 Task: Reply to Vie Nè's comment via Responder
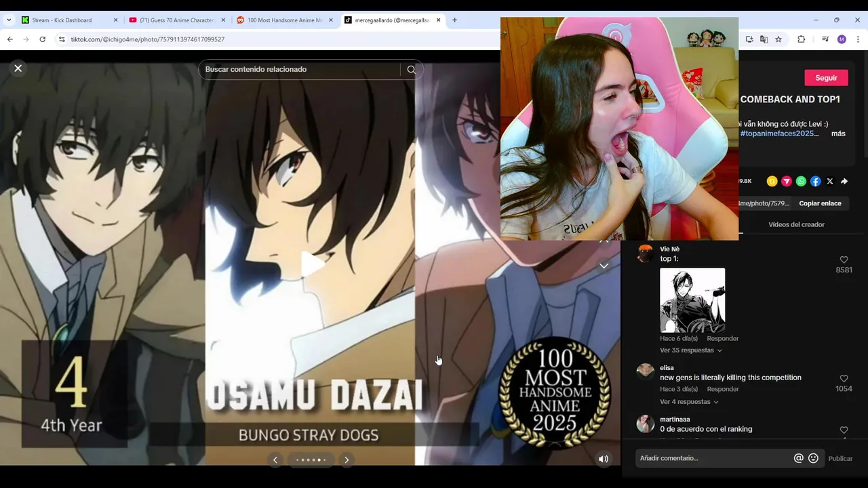pyautogui.click(x=722, y=338)
